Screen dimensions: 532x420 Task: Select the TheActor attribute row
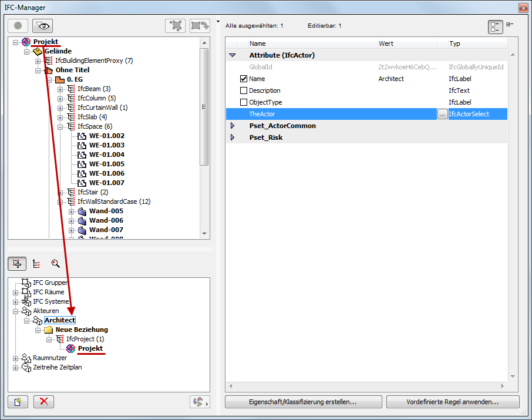point(366,114)
